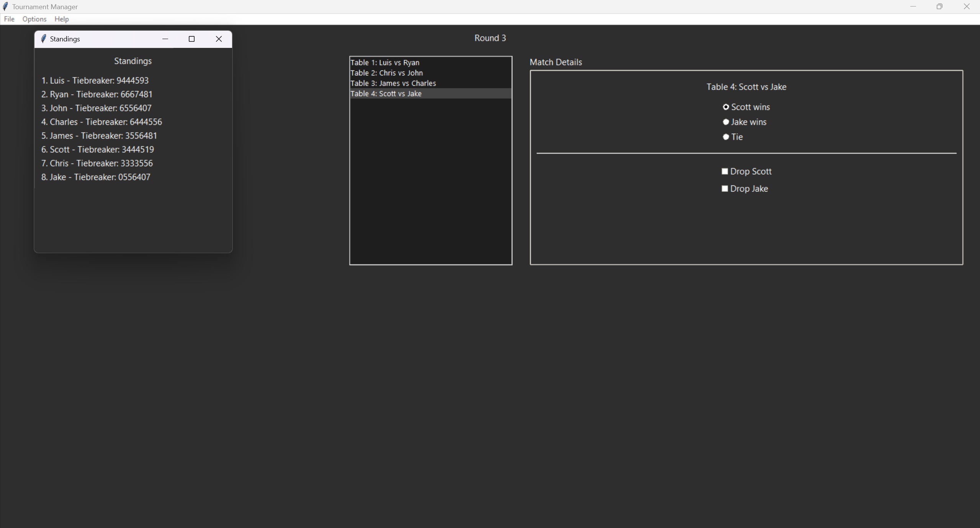Select Table 4: Scott vs Jake
This screenshot has height=528, width=980.
(430, 93)
